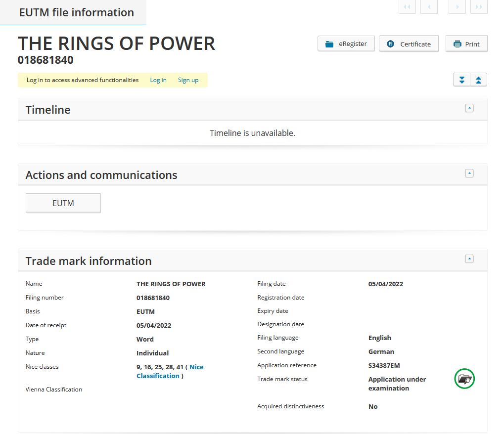Collapse the Actions and communications section
Image resolution: width=504 pixels, height=434 pixels.
[x=469, y=174]
